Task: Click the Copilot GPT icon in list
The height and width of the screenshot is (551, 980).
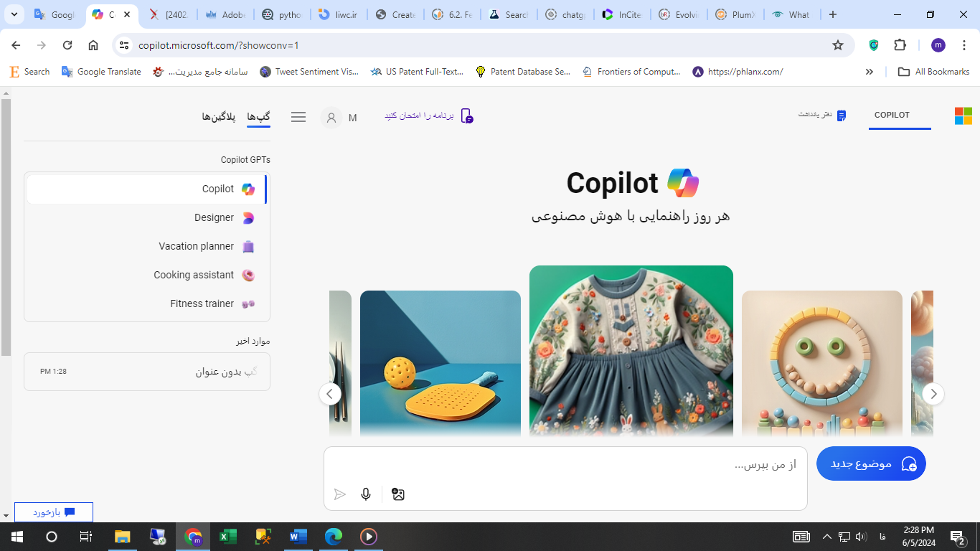Action: (248, 189)
